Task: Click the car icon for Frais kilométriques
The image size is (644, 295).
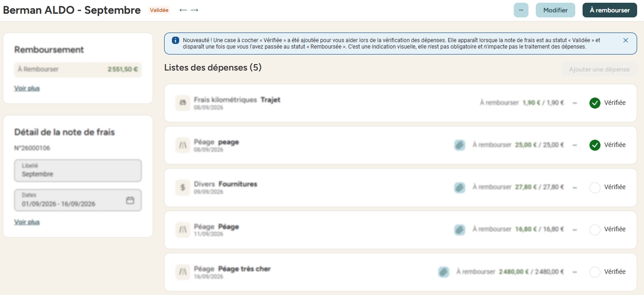Action: coord(183,103)
